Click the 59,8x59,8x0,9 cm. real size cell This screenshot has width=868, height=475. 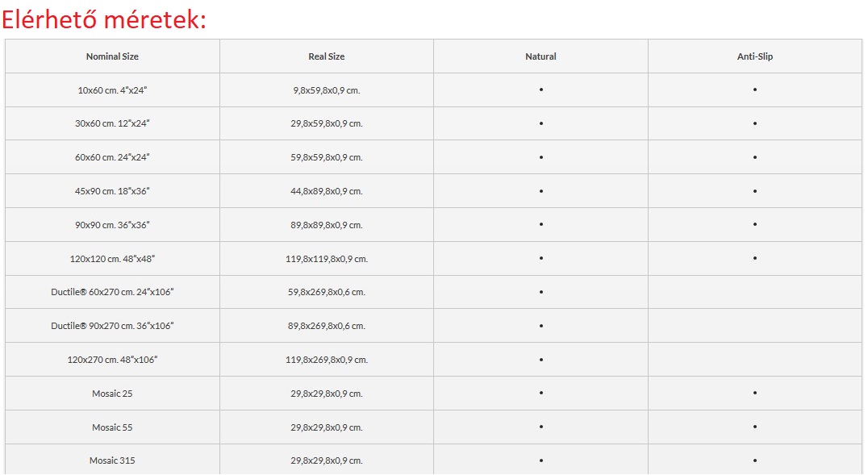tap(327, 157)
